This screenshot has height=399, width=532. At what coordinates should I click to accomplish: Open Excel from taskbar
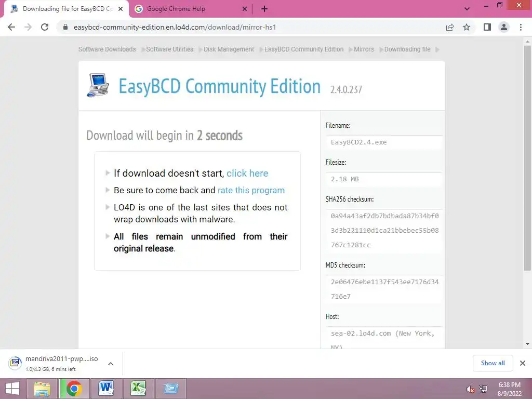138,389
